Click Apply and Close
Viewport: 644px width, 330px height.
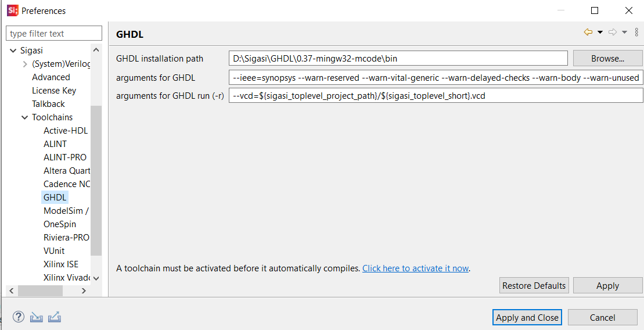[527, 317]
